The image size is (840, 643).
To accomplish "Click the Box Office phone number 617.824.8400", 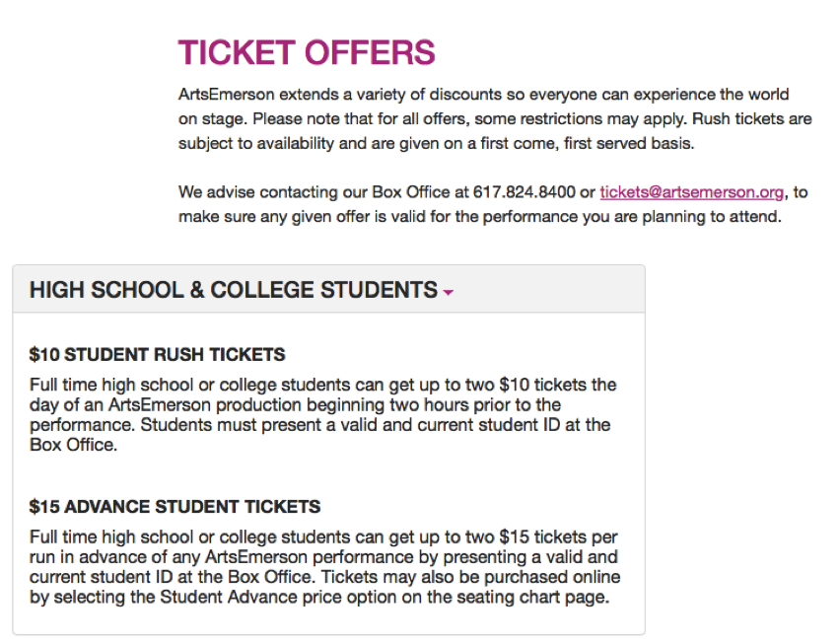I will click(x=524, y=192).
